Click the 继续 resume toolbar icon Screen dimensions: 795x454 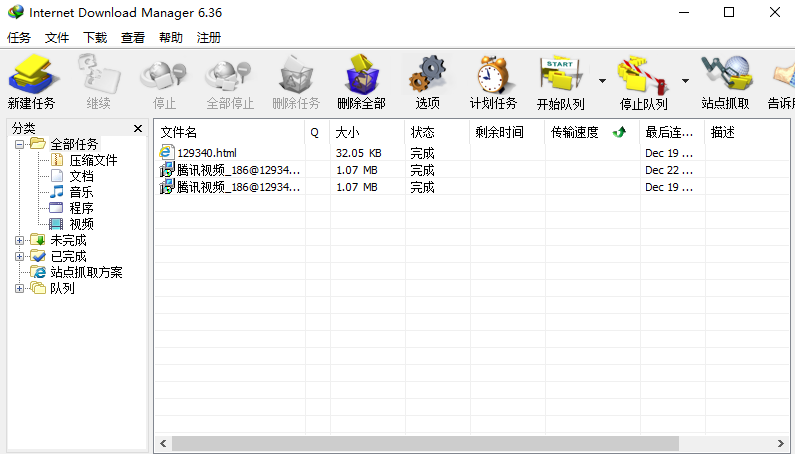point(98,75)
